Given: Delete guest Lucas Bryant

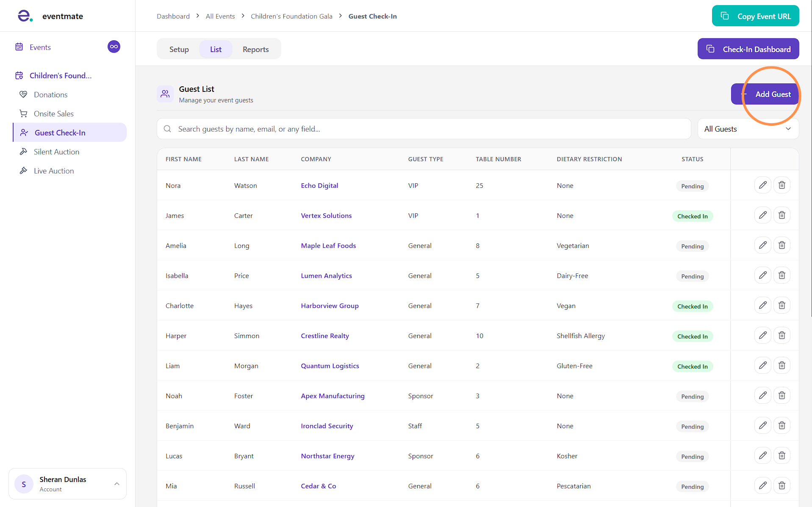Looking at the screenshot, I should 782,455.
